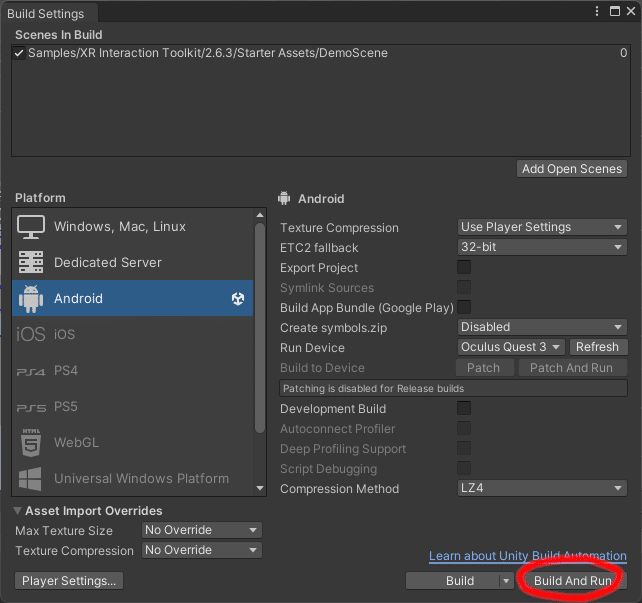The height and width of the screenshot is (603, 642).
Task: Click the Patch And Run button
Action: click(x=572, y=368)
